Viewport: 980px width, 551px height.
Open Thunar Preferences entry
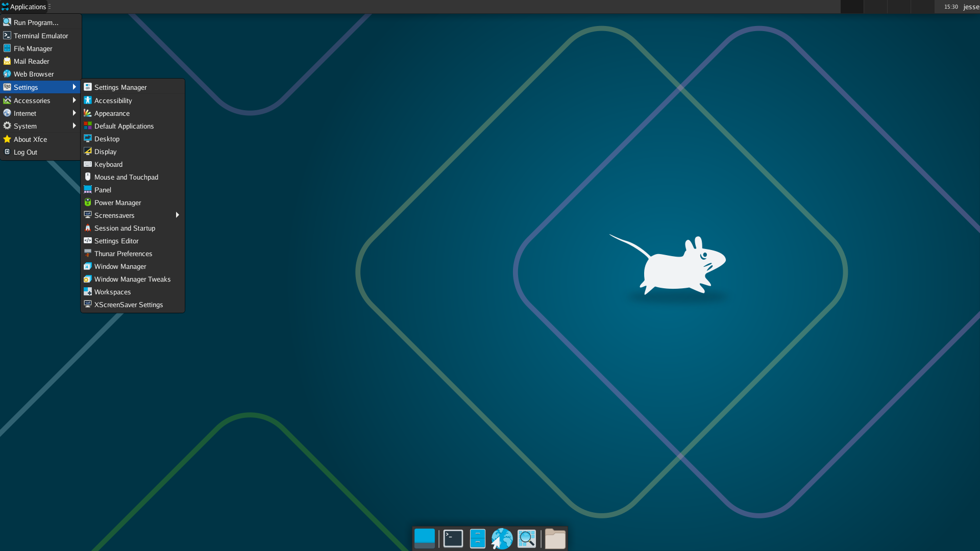pos(133,254)
